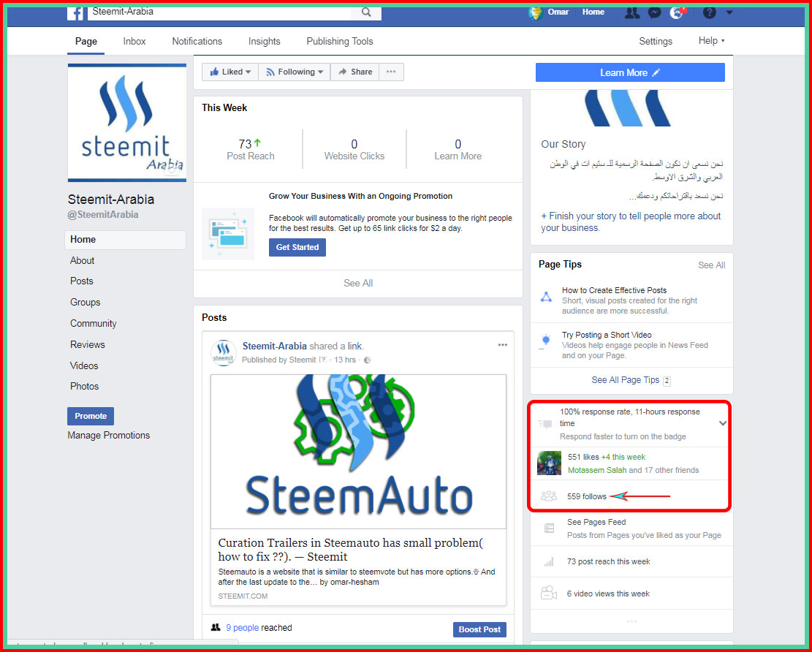This screenshot has width=812, height=652.
Task: Switch to the Page tab
Action: (86, 42)
